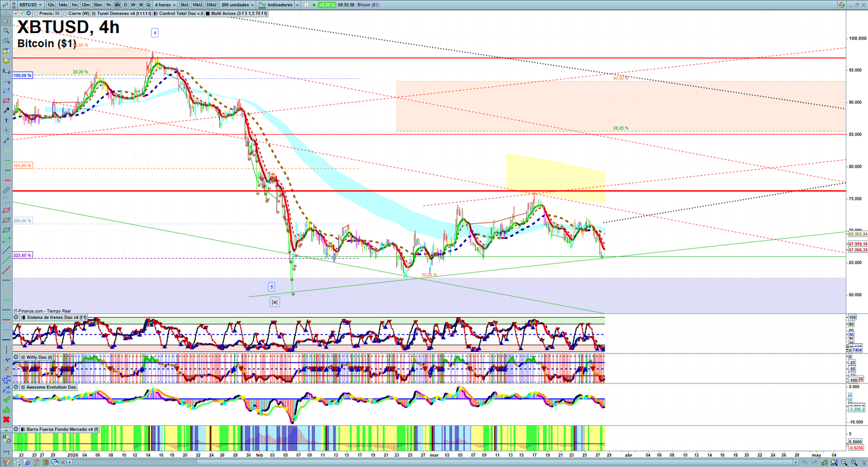Viewport: 868px width, 467px height.
Task: Open the Indicadores button
Action: tap(279, 5)
